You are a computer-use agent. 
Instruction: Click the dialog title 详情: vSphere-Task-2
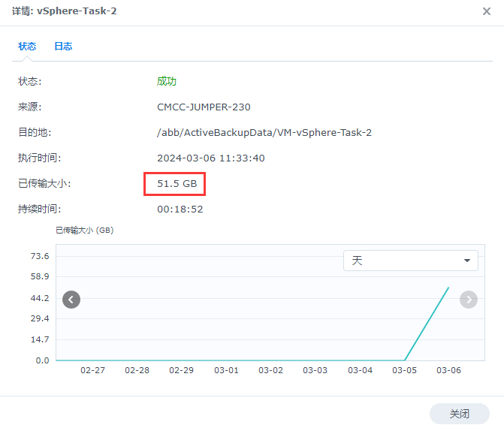tap(65, 11)
